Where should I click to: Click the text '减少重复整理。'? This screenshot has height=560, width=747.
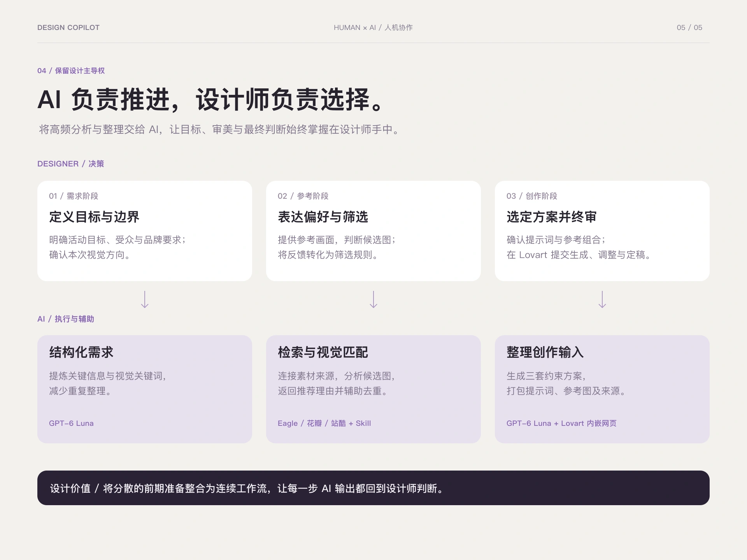click(x=81, y=391)
